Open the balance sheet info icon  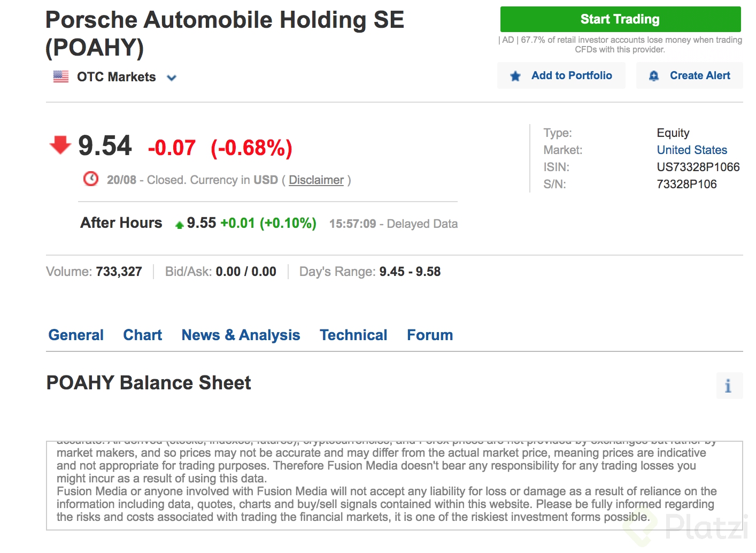click(x=729, y=386)
